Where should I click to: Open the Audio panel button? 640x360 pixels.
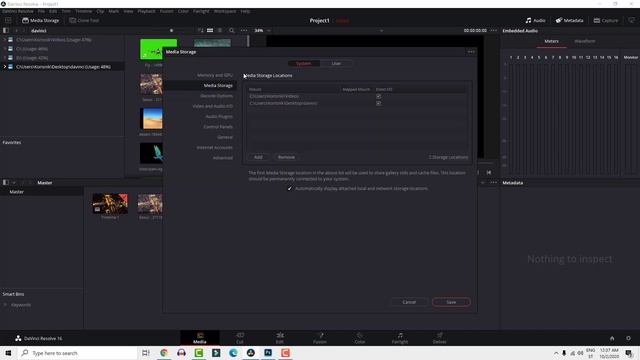(535, 20)
